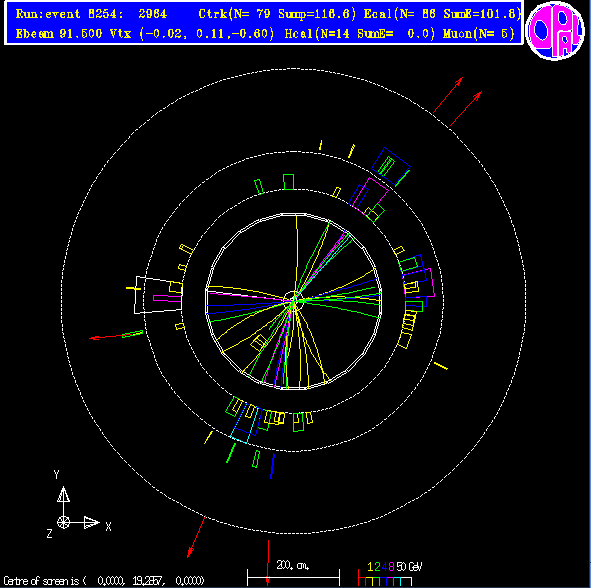Click the X axis arrow head
Image resolution: width=591 pixels, height=588 pixels.
(92, 522)
